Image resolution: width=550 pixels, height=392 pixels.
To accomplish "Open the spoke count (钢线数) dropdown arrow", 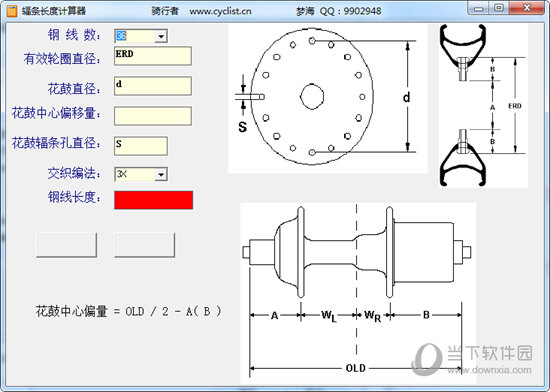I will click(161, 36).
